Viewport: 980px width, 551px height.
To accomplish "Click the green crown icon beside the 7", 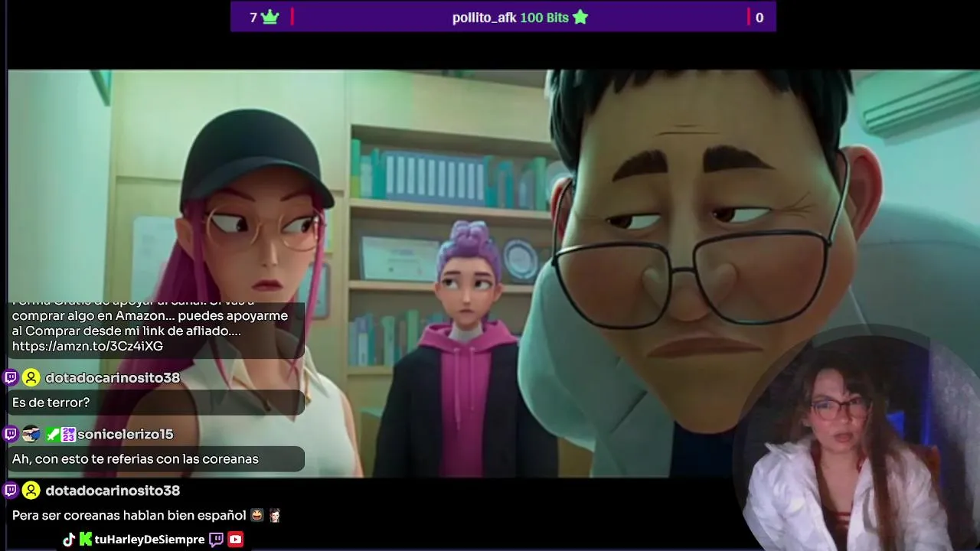I will tap(269, 17).
